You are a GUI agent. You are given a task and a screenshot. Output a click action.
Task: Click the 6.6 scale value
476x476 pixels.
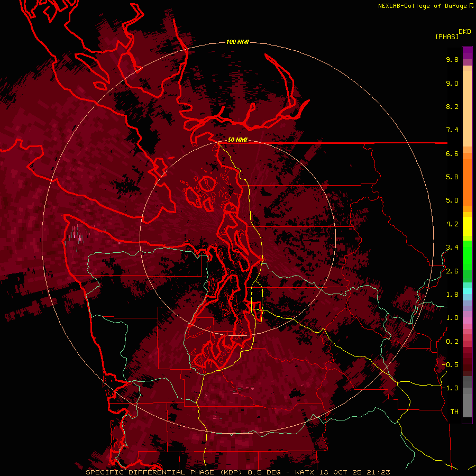(452, 153)
